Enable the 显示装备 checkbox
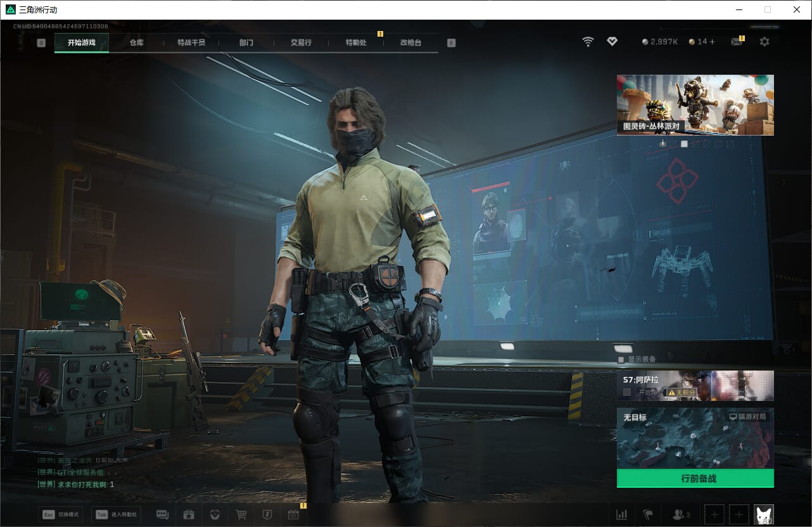This screenshot has height=527, width=812. (x=621, y=359)
